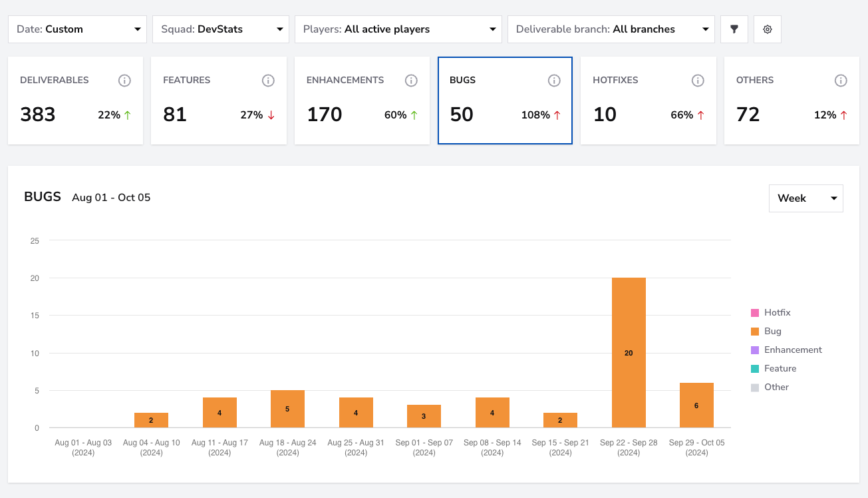Click the filter funnel icon
Viewport: 868px width, 498px height.
[734, 29]
